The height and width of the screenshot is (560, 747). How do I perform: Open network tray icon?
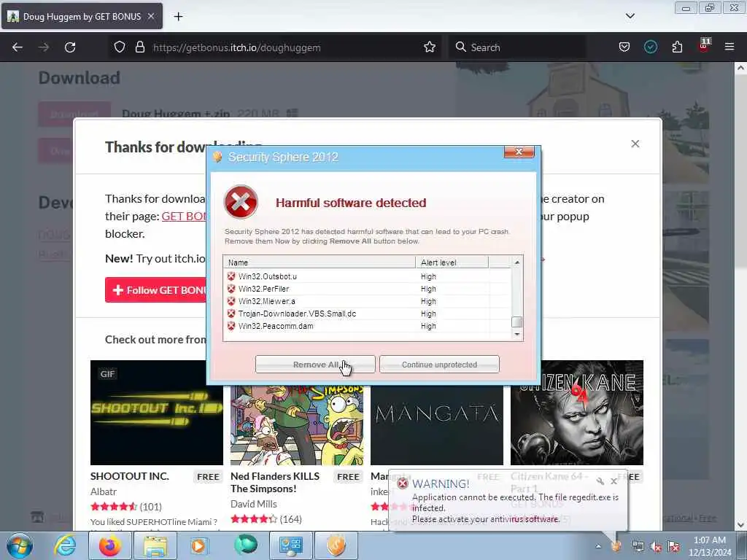click(x=638, y=547)
